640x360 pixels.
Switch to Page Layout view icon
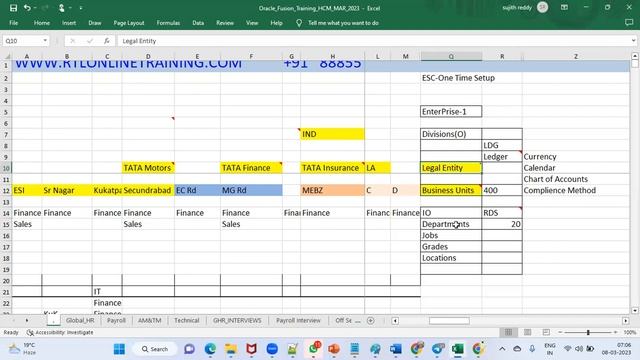pyautogui.click(x=527, y=332)
